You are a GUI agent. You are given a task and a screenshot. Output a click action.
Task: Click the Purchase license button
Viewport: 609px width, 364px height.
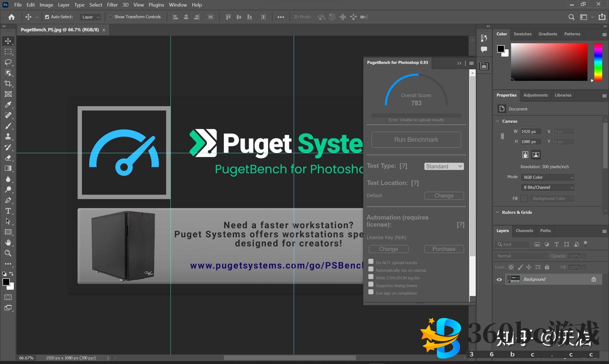pos(444,249)
